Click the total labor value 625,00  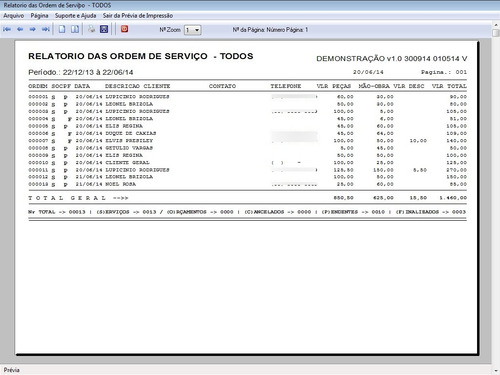coord(383,198)
